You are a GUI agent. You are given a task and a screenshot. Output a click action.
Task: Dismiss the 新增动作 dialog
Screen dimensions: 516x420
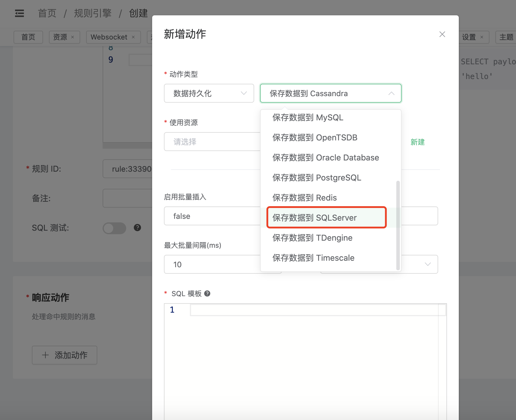pyautogui.click(x=442, y=34)
